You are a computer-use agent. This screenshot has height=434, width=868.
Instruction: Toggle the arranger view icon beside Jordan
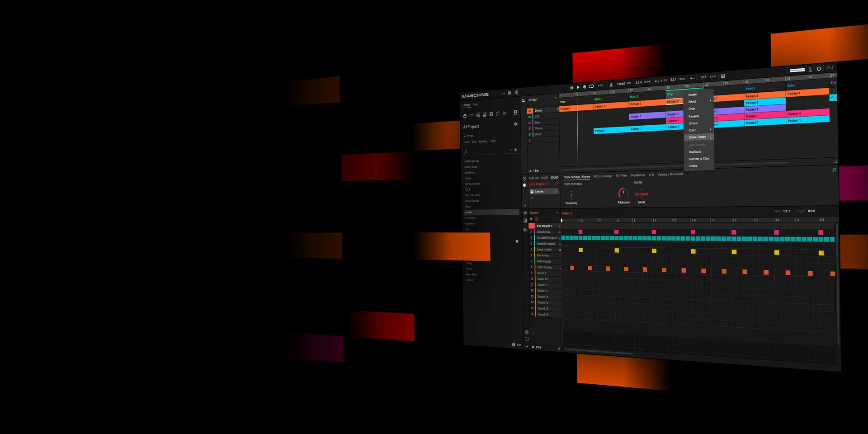[524, 100]
